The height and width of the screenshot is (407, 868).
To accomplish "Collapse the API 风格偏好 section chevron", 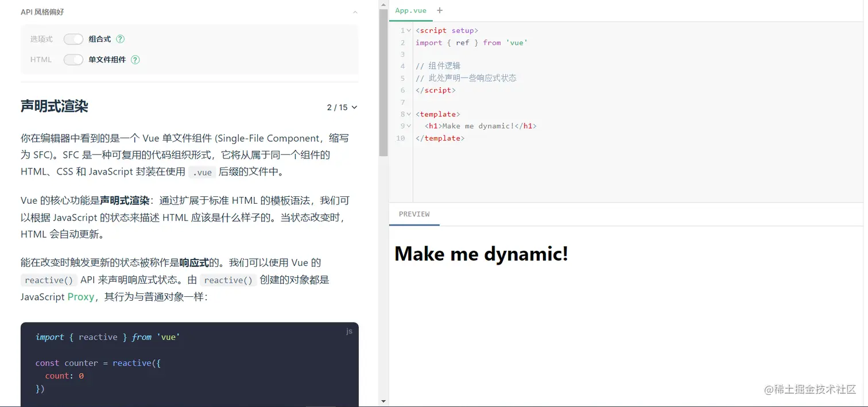I will tap(355, 12).
